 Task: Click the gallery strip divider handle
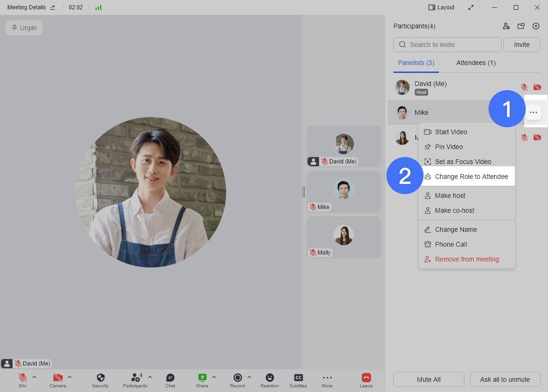click(x=304, y=192)
